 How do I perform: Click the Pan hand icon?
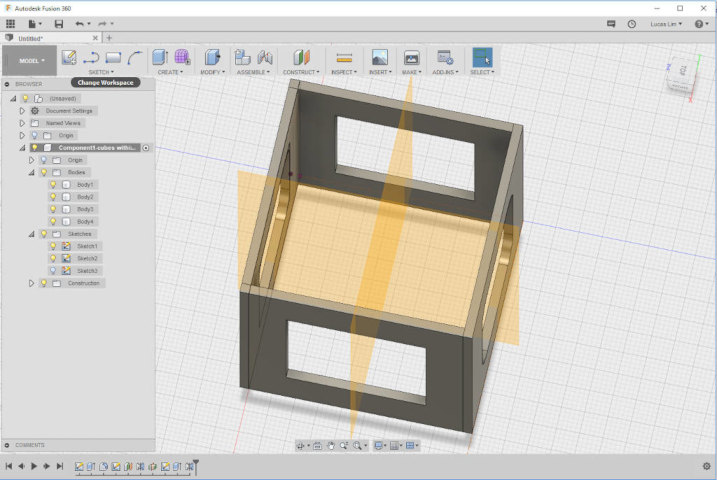pyautogui.click(x=331, y=446)
